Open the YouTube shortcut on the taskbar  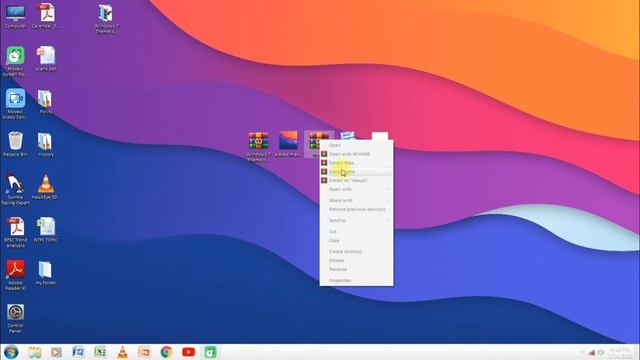[x=188, y=352]
